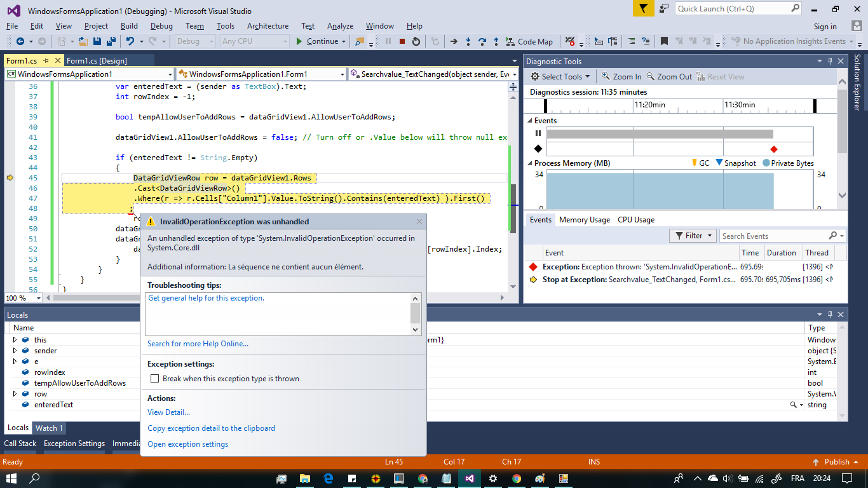
Task: Click 'Copy exception detail to the clipboard'
Action: tap(211, 428)
